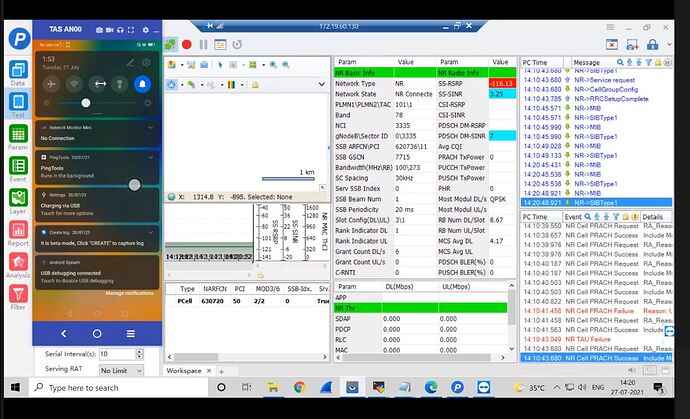The height and width of the screenshot is (419, 690).
Task: Select the NR->RRCSetupComplete message row
Action: pyautogui.click(x=596, y=99)
